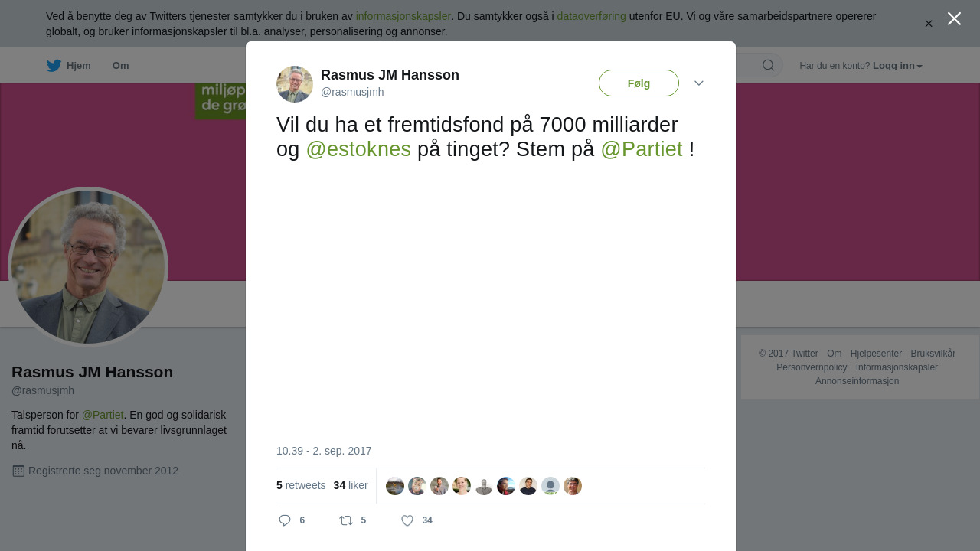View the 5 retweets list
This screenshot has height=551, width=980.
(x=301, y=485)
